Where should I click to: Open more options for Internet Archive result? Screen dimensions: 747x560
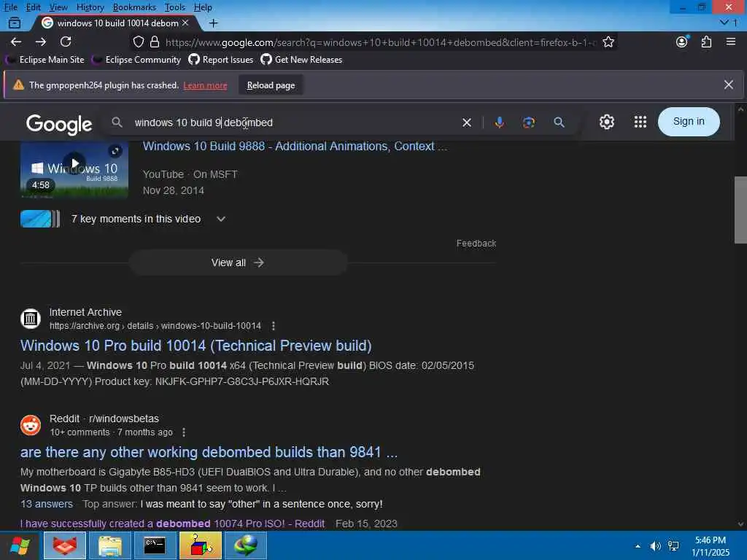pyautogui.click(x=273, y=326)
